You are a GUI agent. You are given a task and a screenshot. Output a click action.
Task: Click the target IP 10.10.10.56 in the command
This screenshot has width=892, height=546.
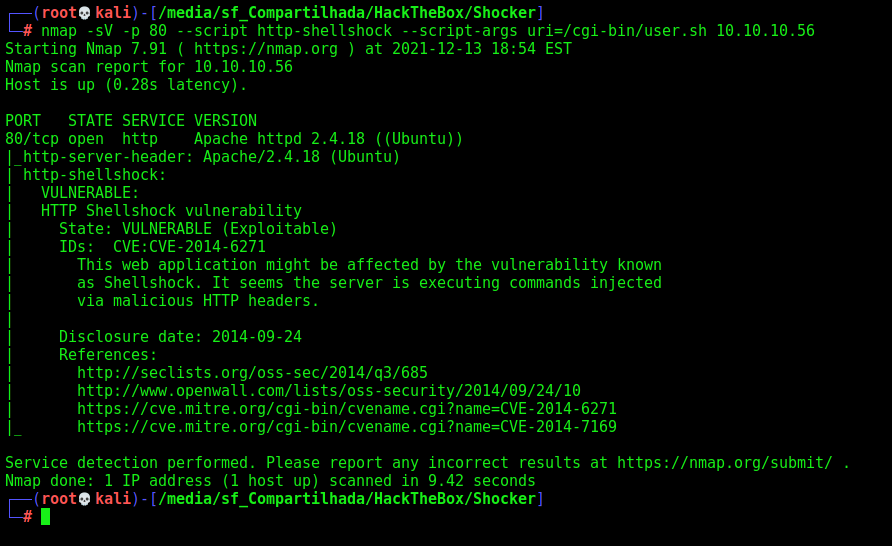pos(765,31)
